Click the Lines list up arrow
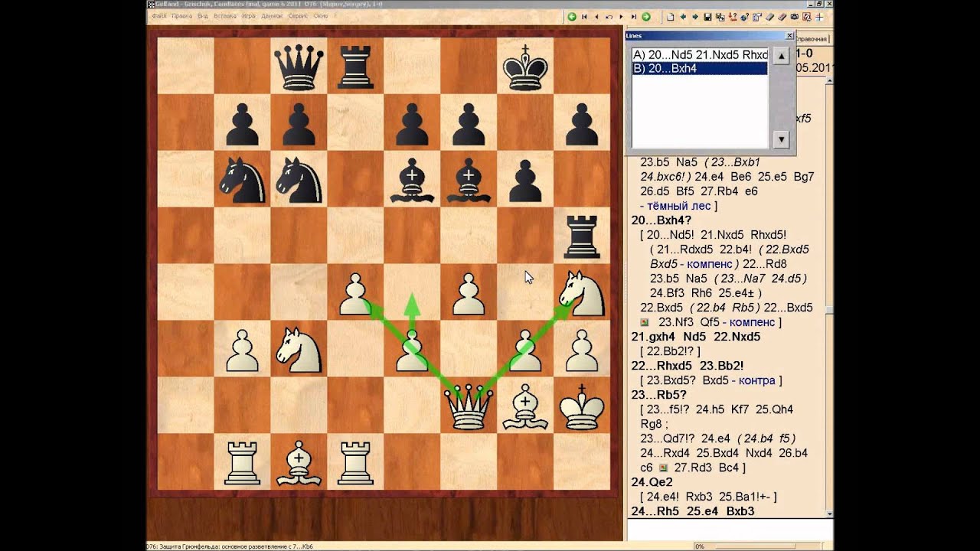Screen dimensions: 980x551 pyautogui.click(x=781, y=57)
